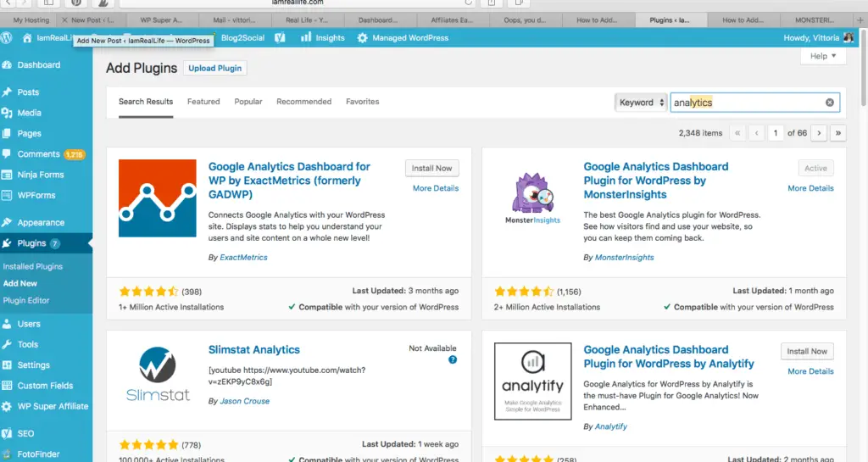This screenshot has height=462, width=868.
Task: Open Insights bar-chart icon in admin bar
Action: [306, 37]
